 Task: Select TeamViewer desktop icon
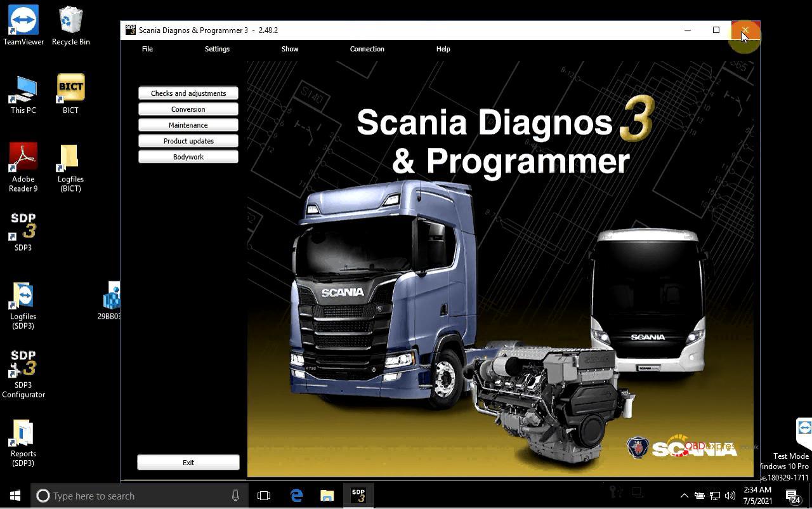point(23,26)
